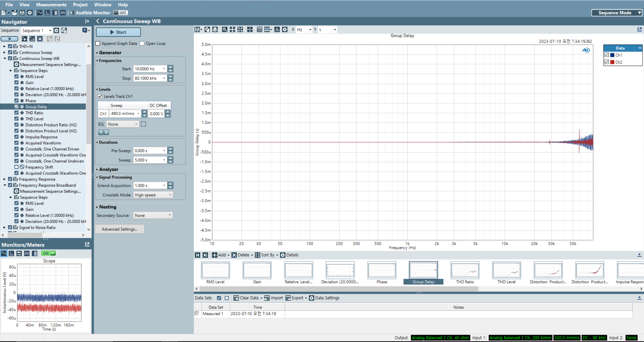Open the Crosstalk Mode dropdown
644x342 pixels.
pyautogui.click(x=153, y=195)
